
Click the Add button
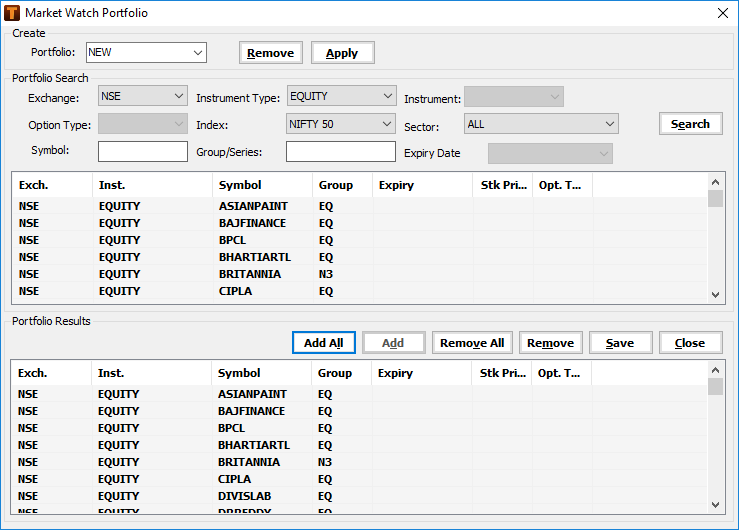[394, 342]
